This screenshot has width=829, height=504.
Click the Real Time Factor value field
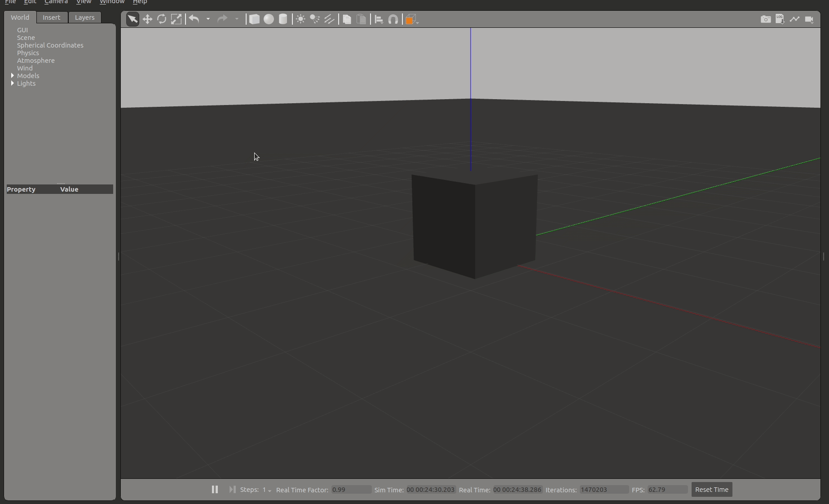(x=351, y=490)
